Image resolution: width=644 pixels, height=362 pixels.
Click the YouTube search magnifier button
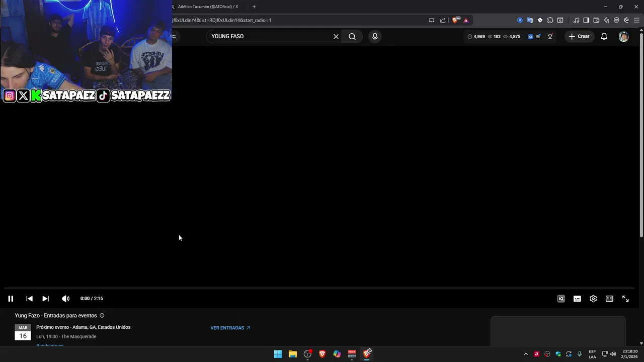pos(352,36)
